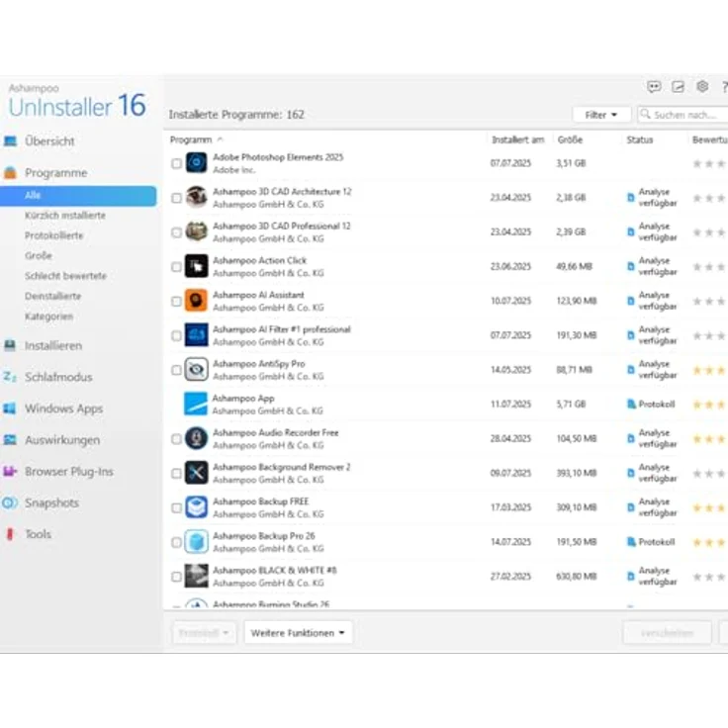This screenshot has height=728, width=728.
Task: Select the Ashampoo Backup Pro 26 row name
Action: [x=264, y=536]
